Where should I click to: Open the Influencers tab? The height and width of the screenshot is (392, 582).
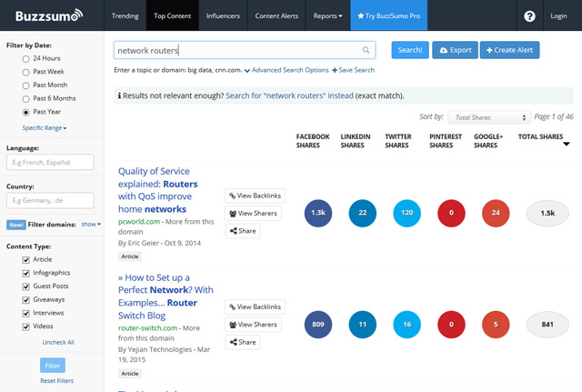pos(223,15)
